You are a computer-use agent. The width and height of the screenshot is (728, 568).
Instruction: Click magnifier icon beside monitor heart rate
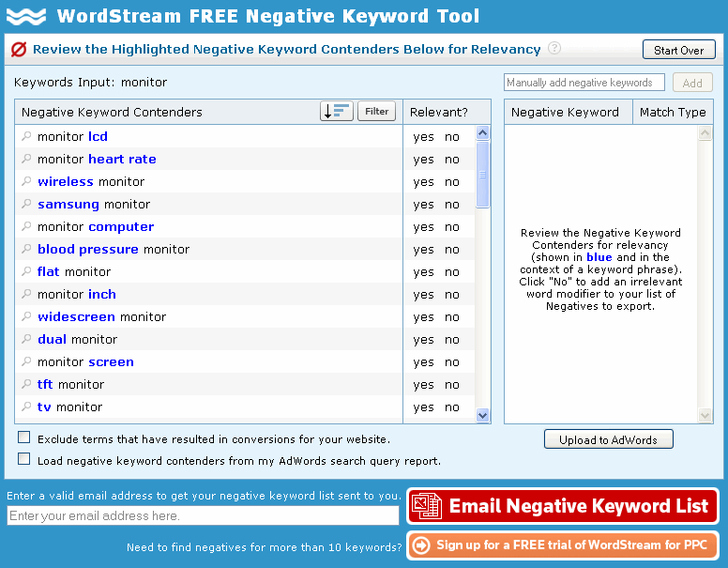click(x=26, y=159)
